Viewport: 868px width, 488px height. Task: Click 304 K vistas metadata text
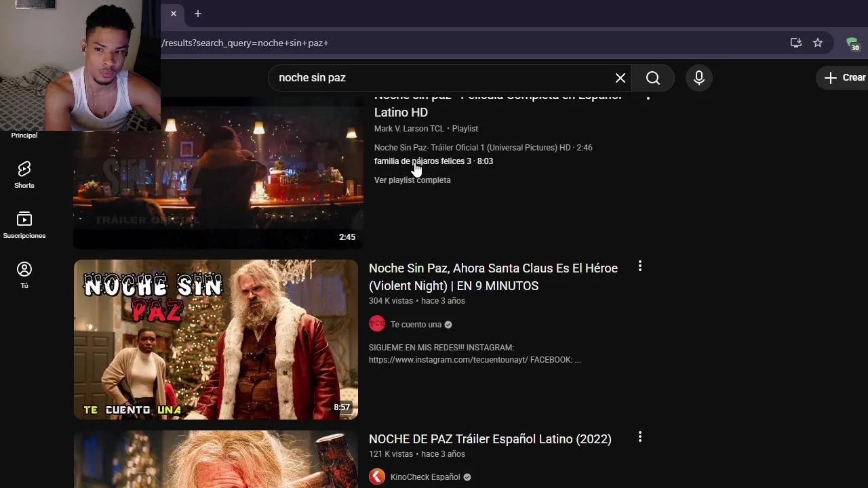click(389, 301)
